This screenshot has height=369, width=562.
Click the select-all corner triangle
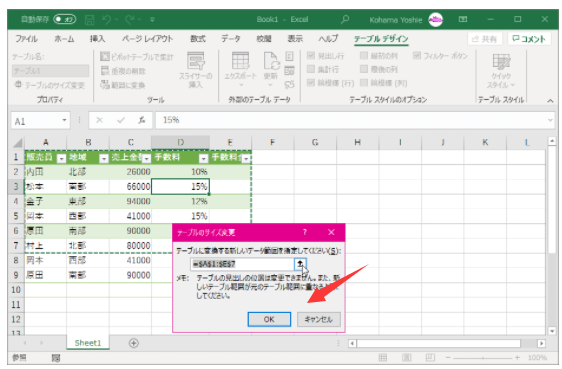18,143
